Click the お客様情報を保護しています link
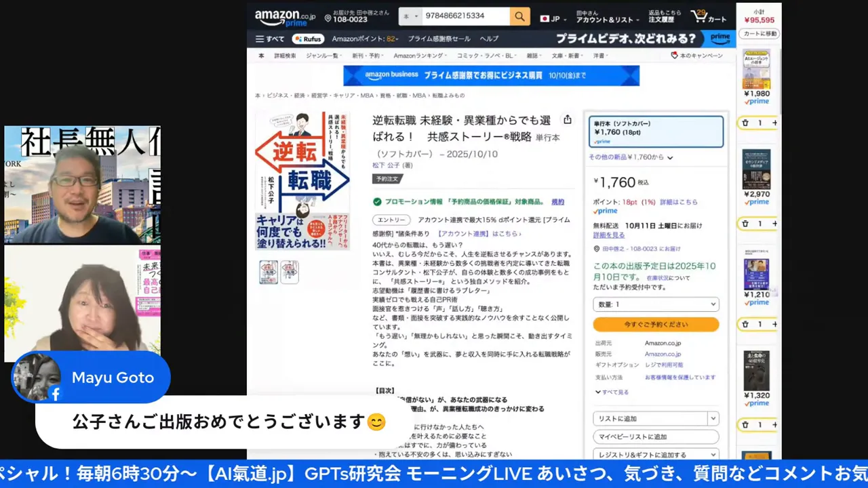 (680, 378)
